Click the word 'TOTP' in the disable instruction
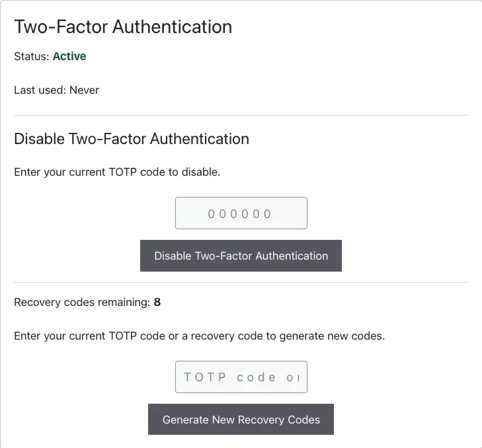Image resolution: width=482 pixels, height=448 pixels. (123, 172)
